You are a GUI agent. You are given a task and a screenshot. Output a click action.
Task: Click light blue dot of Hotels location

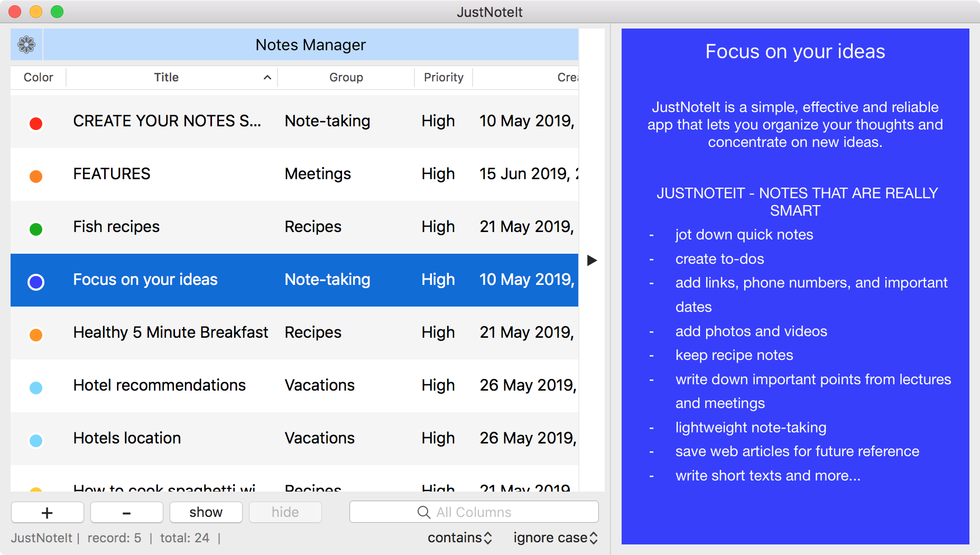[x=36, y=440]
